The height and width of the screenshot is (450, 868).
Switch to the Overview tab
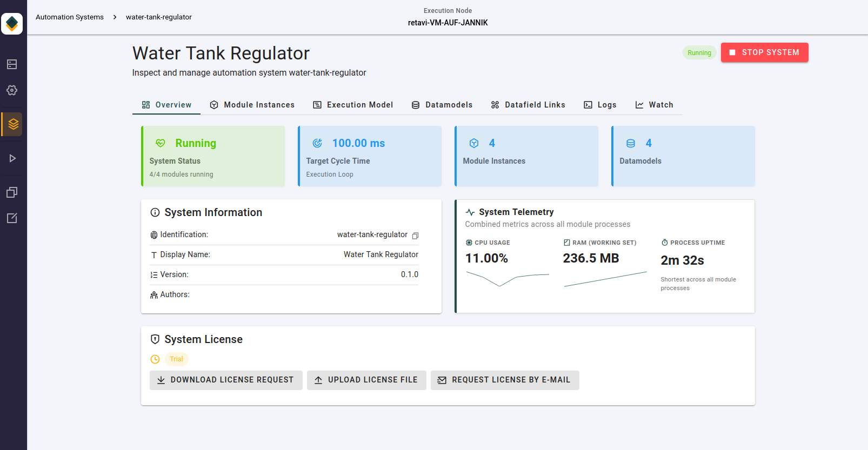coord(166,105)
